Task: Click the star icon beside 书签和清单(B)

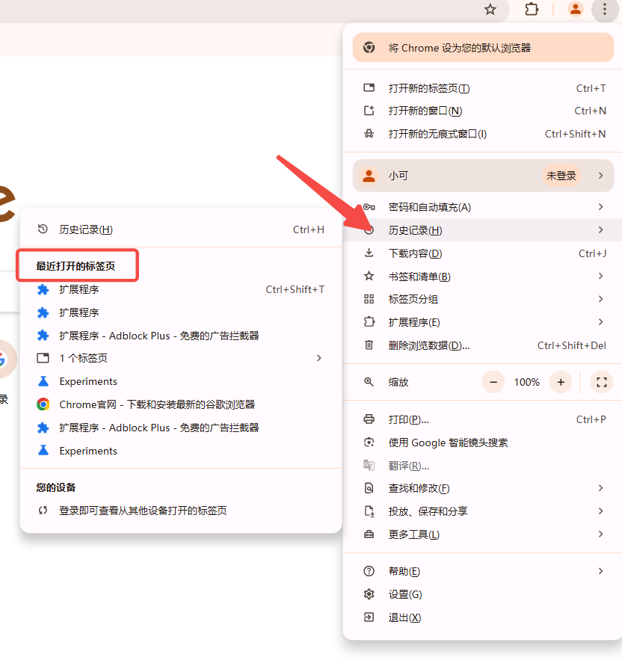Action: tap(369, 277)
